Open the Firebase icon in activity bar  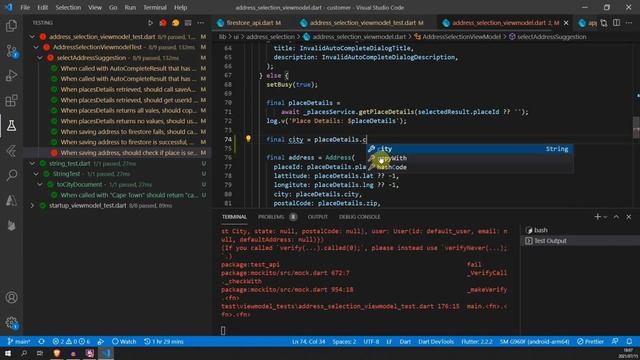11,225
